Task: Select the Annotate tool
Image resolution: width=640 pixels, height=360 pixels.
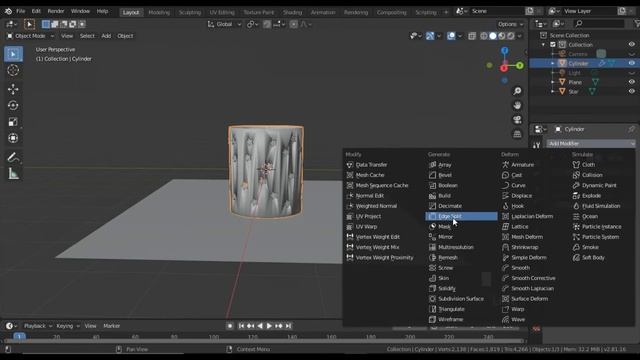Action: click(x=13, y=157)
